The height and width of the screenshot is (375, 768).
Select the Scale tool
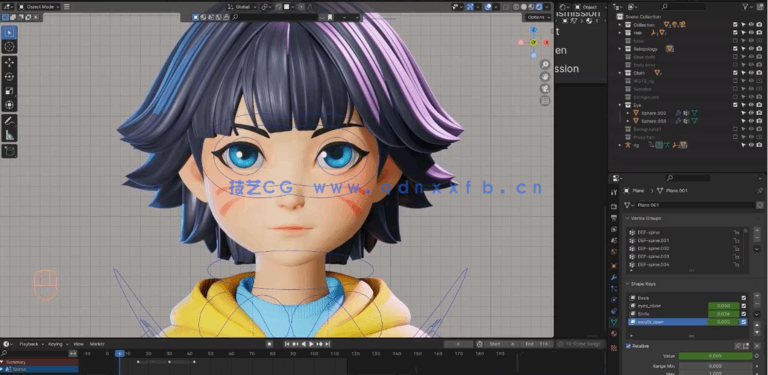[9, 91]
